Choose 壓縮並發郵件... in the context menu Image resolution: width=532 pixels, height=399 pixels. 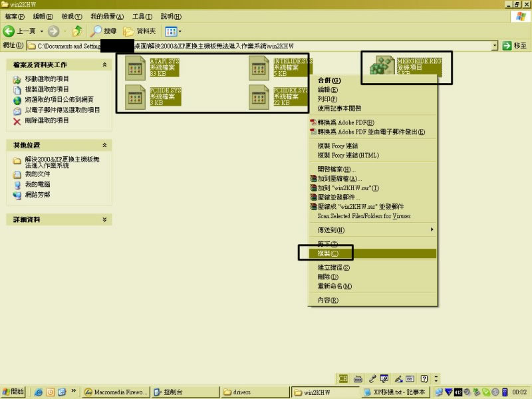372,197
